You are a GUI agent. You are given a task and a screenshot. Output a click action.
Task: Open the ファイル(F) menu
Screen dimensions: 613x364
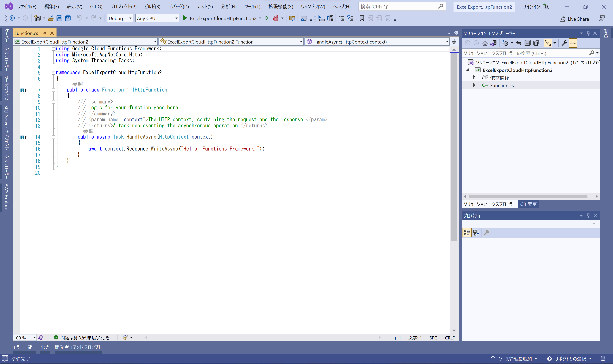pos(27,7)
